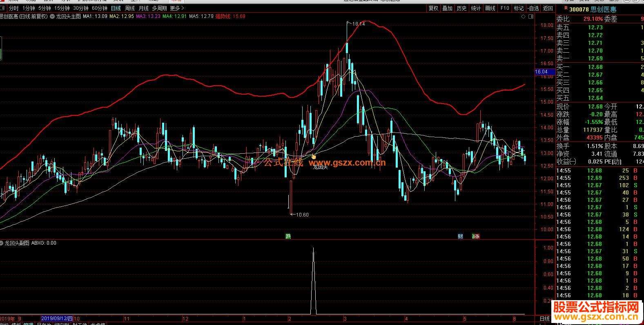Open the indicator dropdown beside 龙回头主图
644x325 pixels.
(x=52, y=16)
